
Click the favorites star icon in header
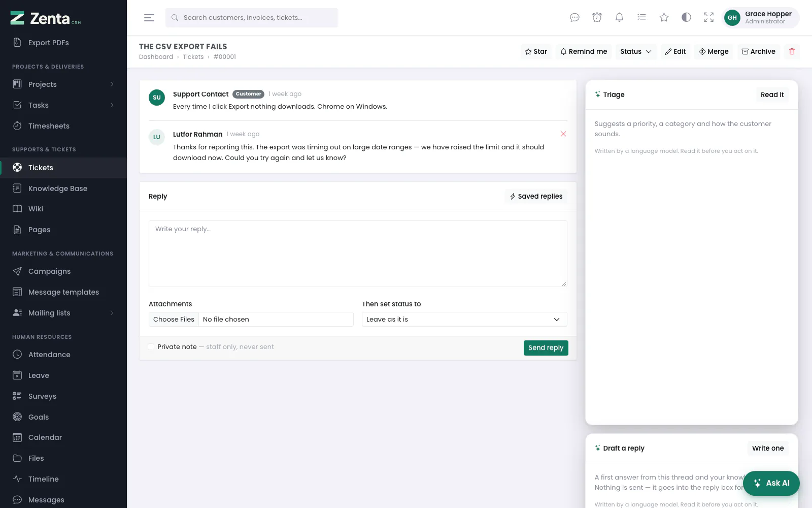[x=664, y=17]
